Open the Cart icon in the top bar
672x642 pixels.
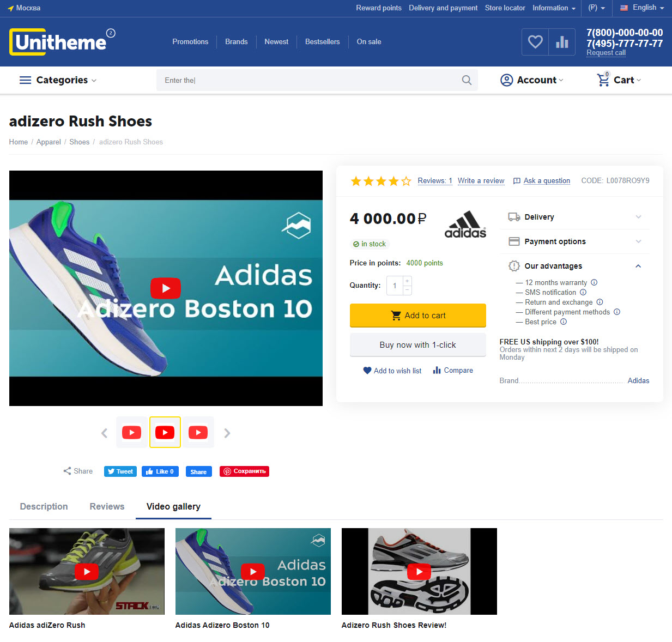(603, 80)
